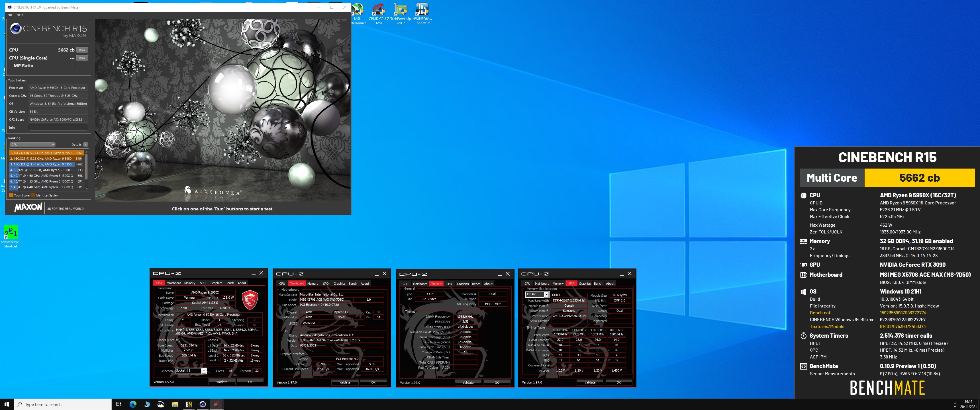Click the Info field in Cinebench Your System
The image size is (980, 410).
pyautogui.click(x=58, y=127)
